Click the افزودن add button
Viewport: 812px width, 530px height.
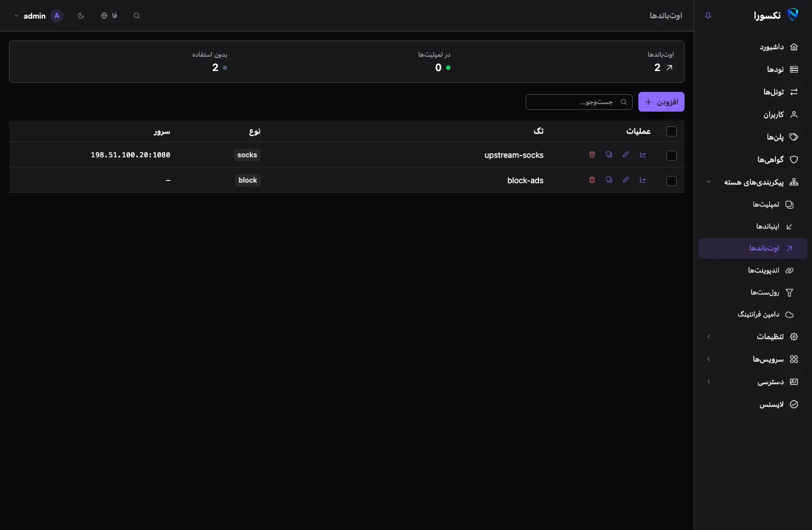click(x=661, y=101)
